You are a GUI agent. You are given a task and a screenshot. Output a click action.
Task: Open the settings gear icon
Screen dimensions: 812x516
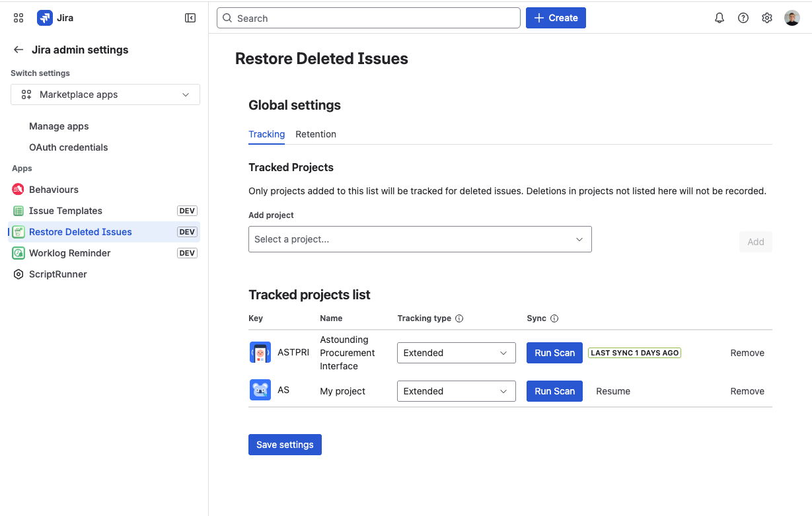[767, 18]
